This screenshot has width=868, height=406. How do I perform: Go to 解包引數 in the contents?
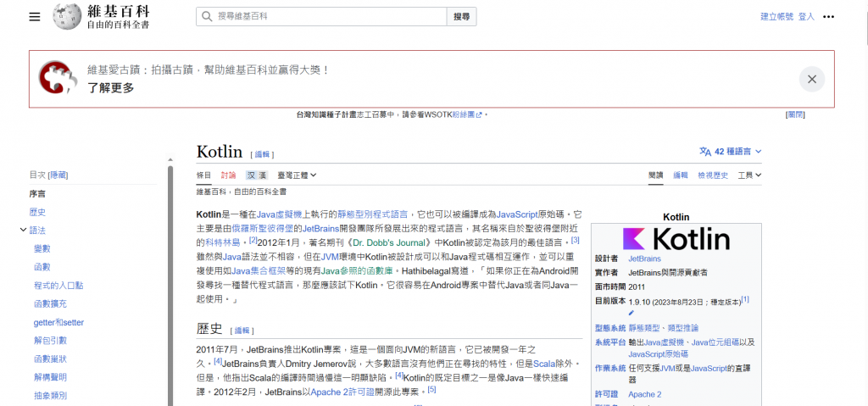(50, 341)
